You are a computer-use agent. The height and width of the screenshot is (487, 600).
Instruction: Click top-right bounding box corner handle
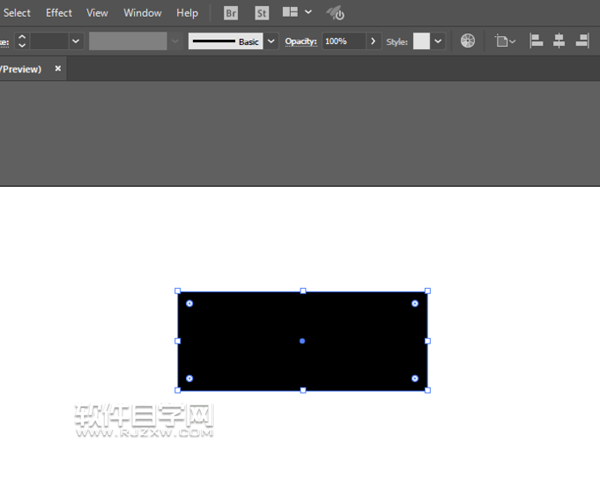[x=428, y=291]
